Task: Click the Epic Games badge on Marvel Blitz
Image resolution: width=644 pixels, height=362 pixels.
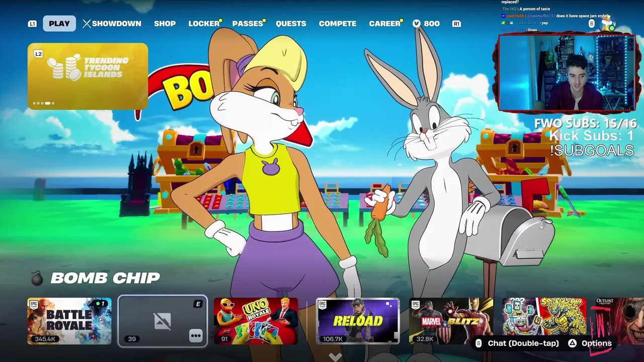Action: click(x=415, y=305)
